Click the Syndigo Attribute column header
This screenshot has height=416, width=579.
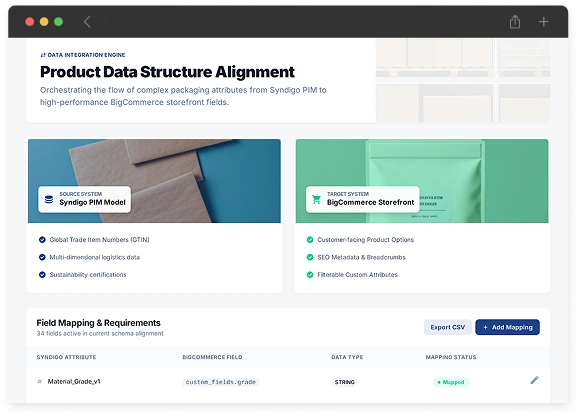[66, 357]
